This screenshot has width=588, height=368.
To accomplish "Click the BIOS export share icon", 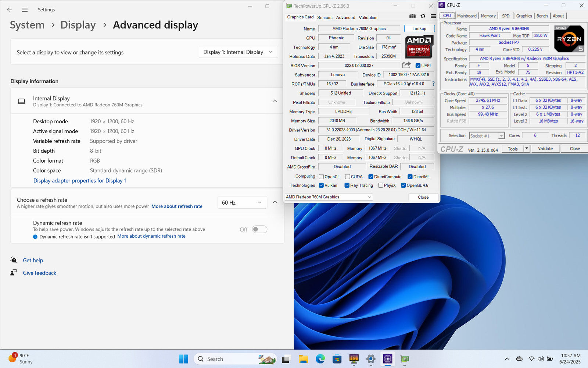I will pos(406,65).
